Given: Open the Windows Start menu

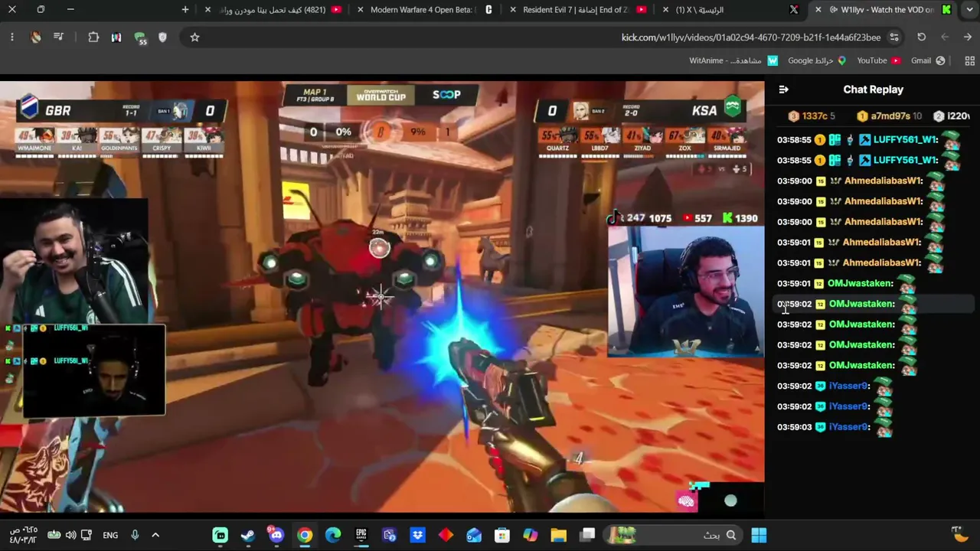Looking at the screenshot, I should pos(759,535).
